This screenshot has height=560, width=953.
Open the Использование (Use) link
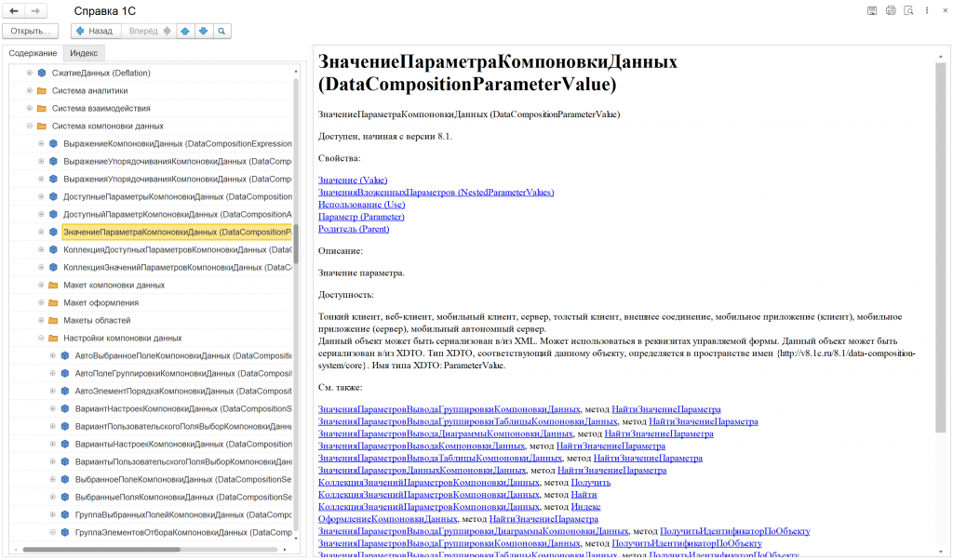tap(361, 205)
